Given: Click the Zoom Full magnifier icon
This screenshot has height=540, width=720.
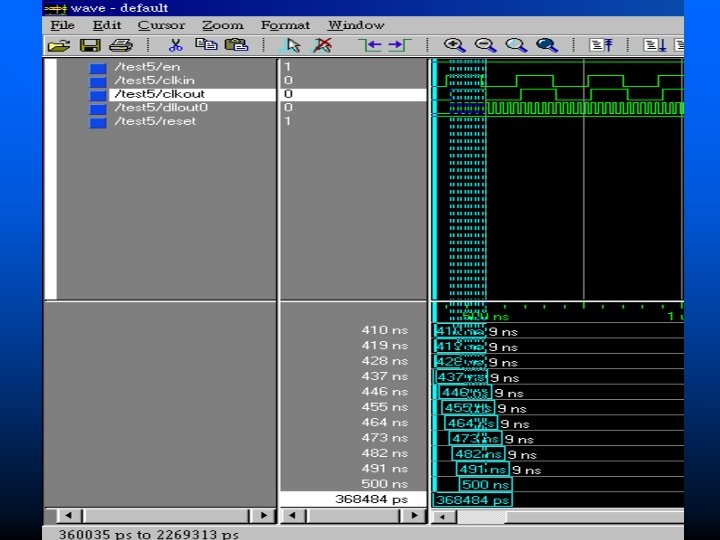Looking at the screenshot, I should [547, 45].
